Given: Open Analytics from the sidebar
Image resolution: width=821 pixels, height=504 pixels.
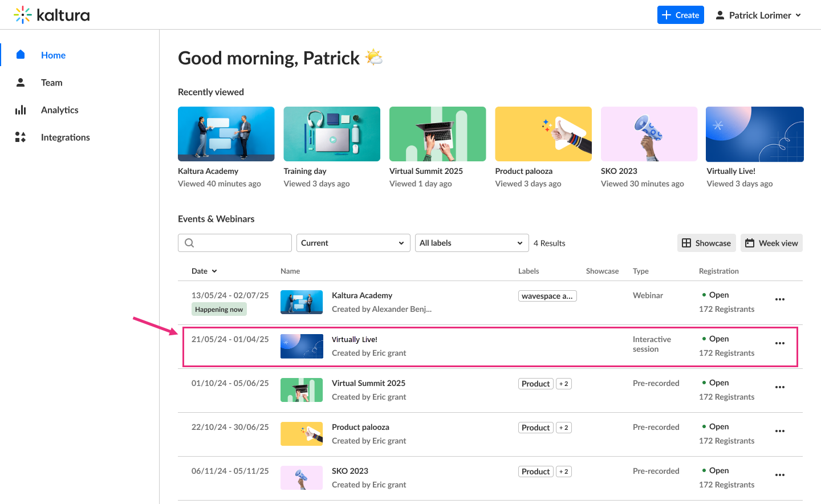Looking at the screenshot, I should (x=60, y=109).
